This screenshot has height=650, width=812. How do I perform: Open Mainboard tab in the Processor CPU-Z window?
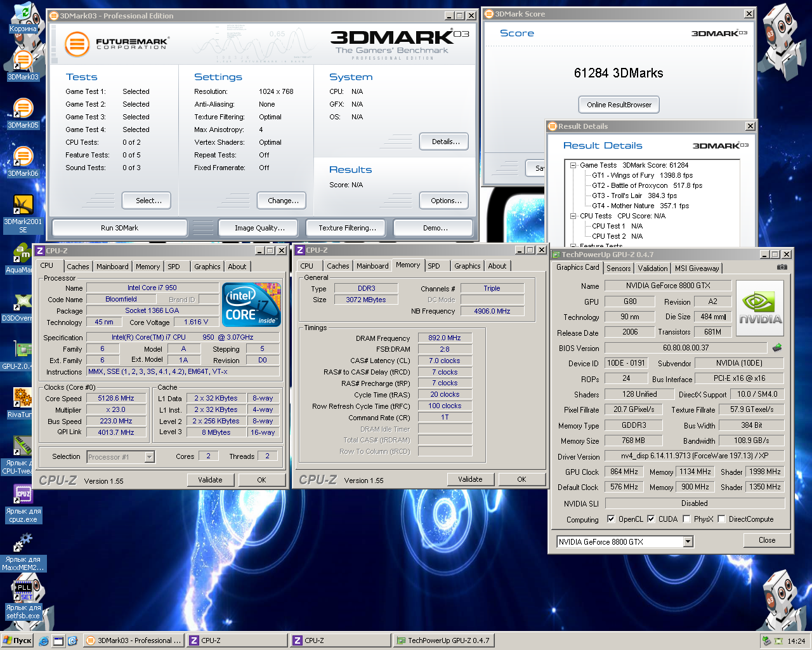(x=112, y=267)
